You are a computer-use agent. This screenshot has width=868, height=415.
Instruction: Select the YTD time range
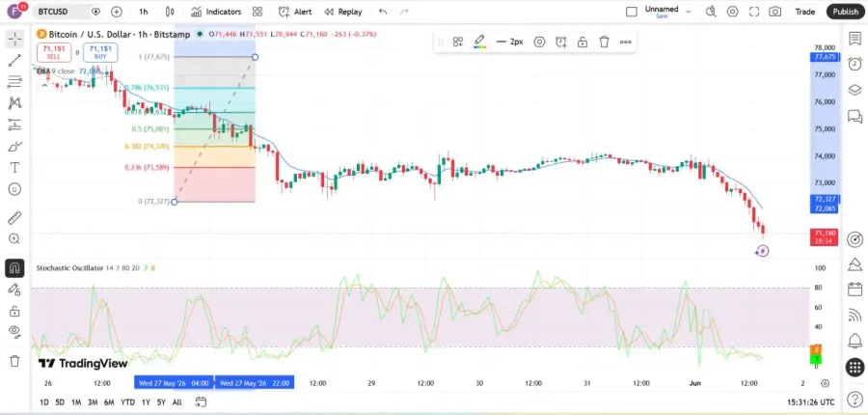pos(127,402)
